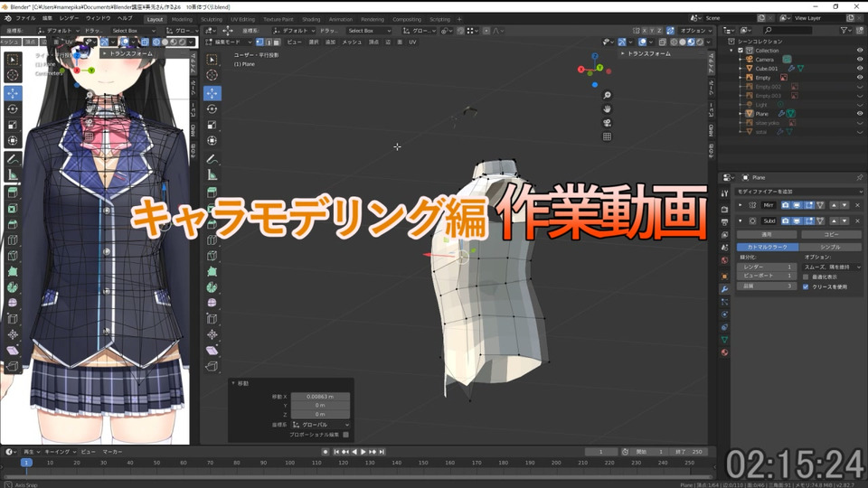The height and width of the screenshot is (488, 868).
Task: Open the Object Data mesh properties tab
Action: pos(724,340)
